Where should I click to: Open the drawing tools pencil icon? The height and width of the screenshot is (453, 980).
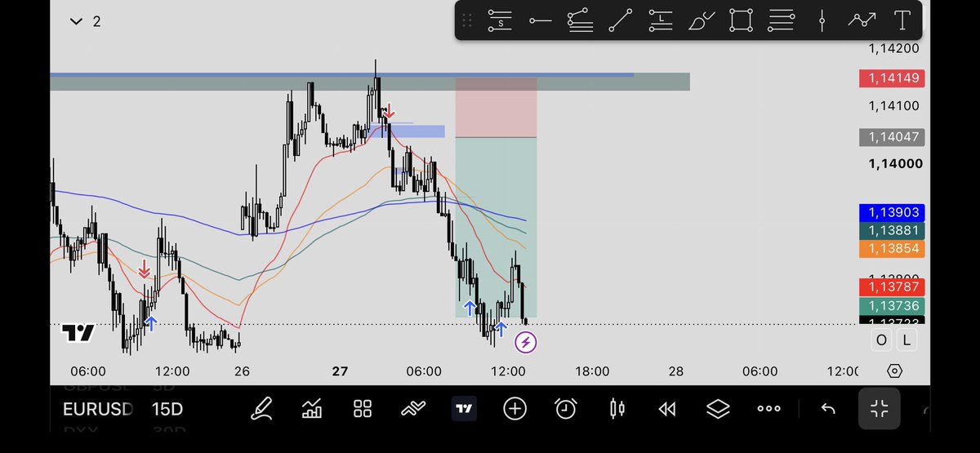point(261,409)
